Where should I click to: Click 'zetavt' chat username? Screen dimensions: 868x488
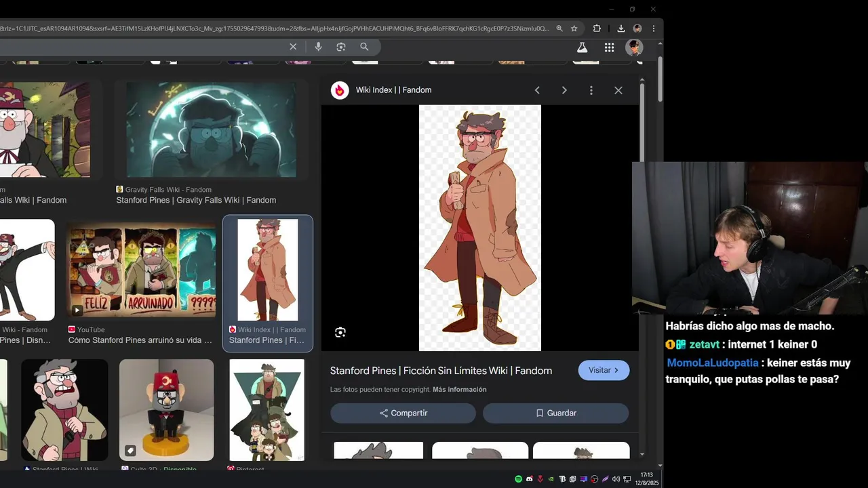[x=705, y=344]
